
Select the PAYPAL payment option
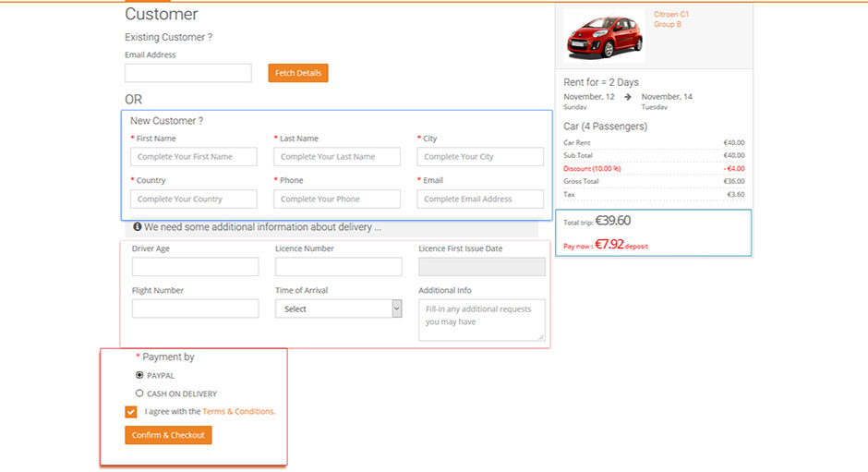[139, 376]
